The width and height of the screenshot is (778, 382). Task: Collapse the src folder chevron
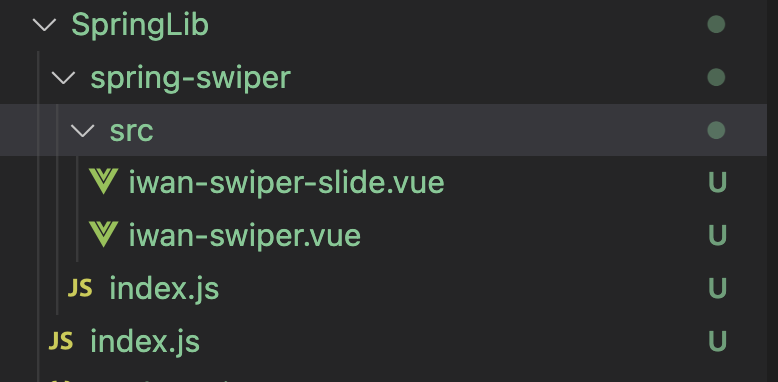[x=82, y=131]
